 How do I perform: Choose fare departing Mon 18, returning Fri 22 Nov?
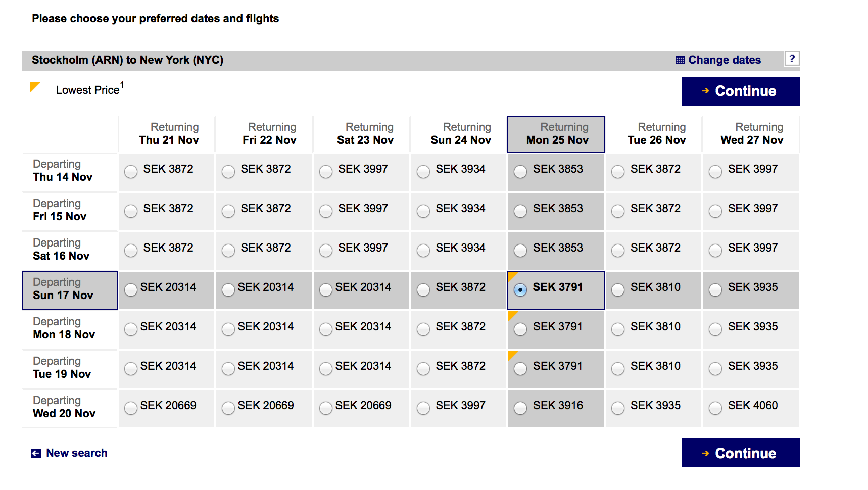pos(228,329)
